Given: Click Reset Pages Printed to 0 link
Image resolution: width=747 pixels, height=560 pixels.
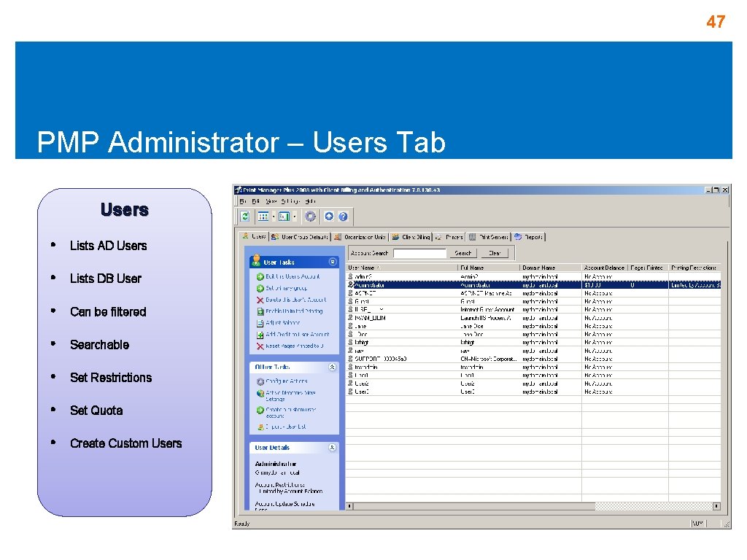Looking at the screenshot, I should pos(295,346).
